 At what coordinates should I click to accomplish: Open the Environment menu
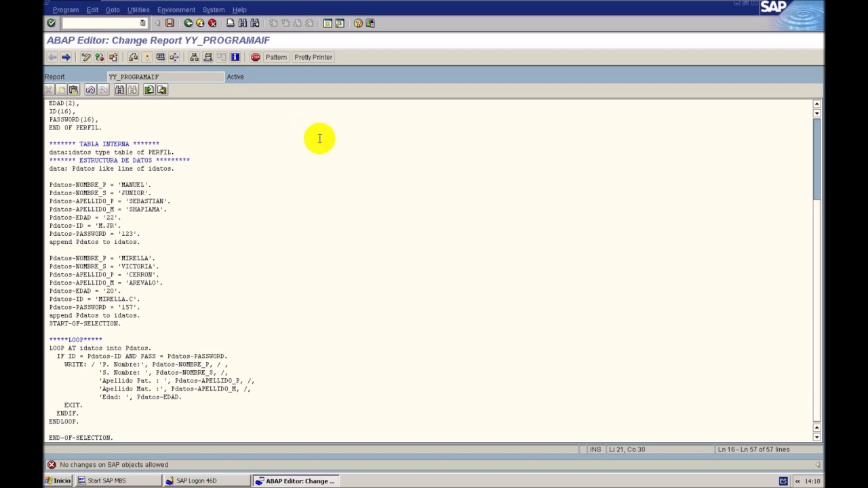[x=176, y=9]
